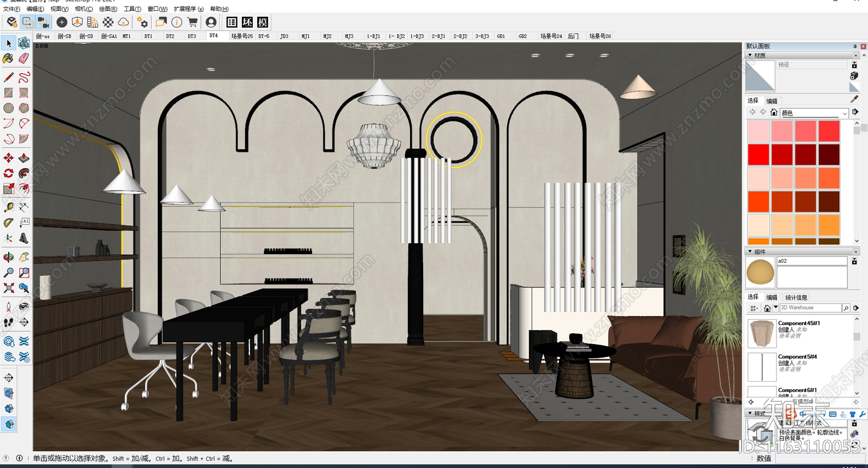The height and width of the screenshot is (468, 868).
Task: Go to materials home (in model) icon
Action: 774,112
